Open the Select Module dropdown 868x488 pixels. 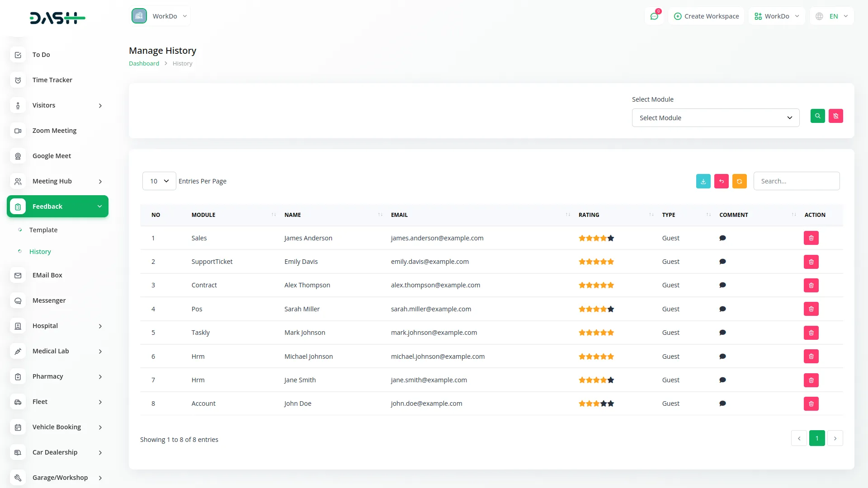pyautogui.click(x=715, y=117)
